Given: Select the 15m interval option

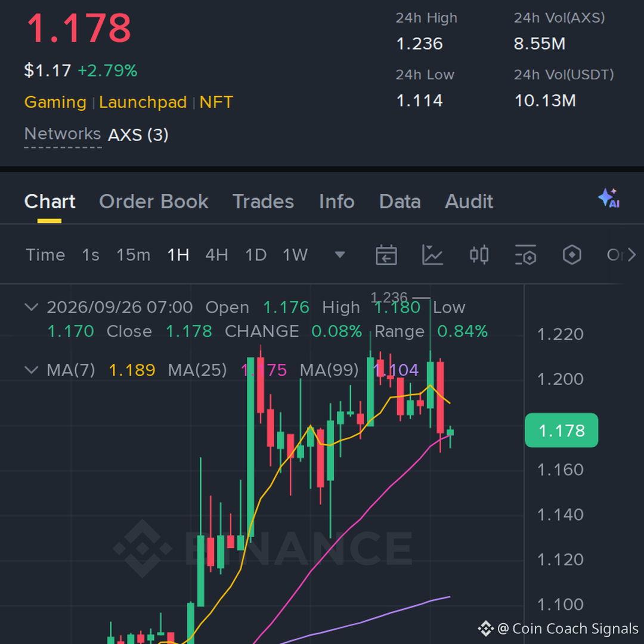Looking at the screenshot, I should coord(134,255).
